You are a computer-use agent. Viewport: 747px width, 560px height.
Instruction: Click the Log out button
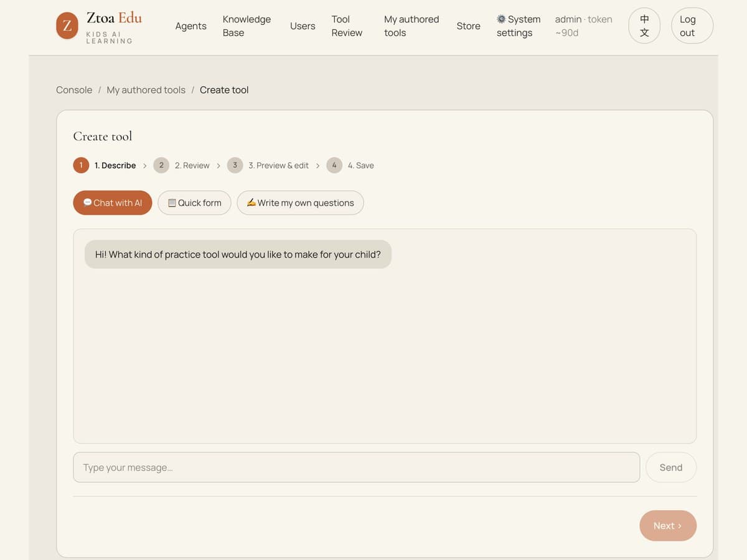[x=692, y=26]
